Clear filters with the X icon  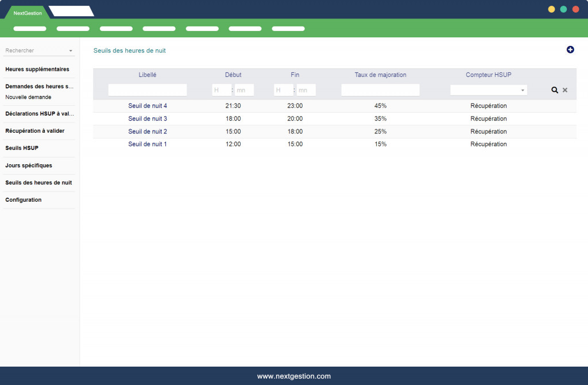point(565,90)
